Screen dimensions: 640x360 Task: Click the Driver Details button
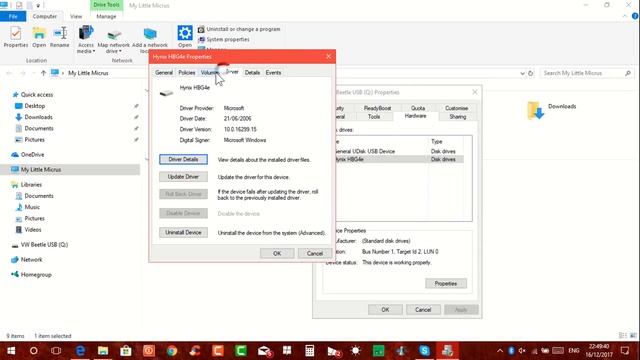pyautogui.click(x=183, y=159)
